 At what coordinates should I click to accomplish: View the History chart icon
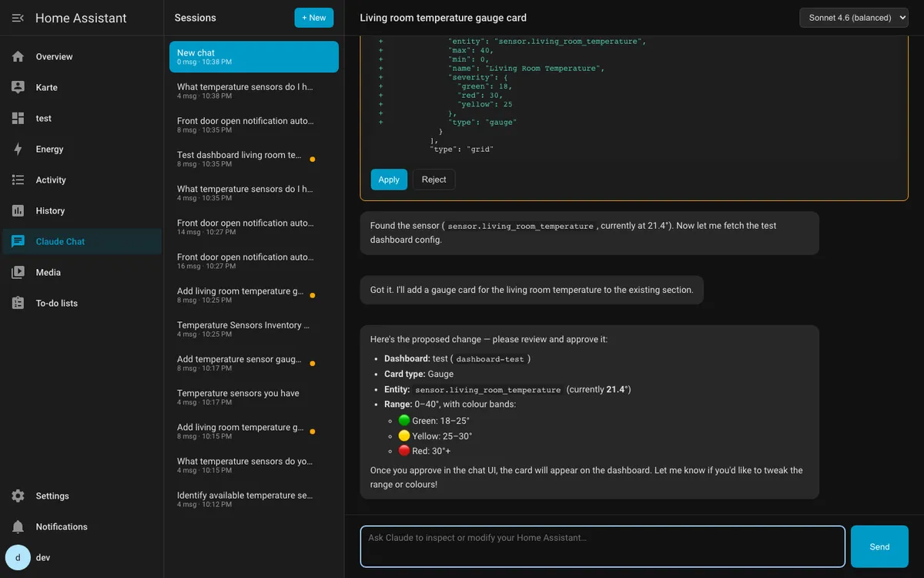(18, 210)
